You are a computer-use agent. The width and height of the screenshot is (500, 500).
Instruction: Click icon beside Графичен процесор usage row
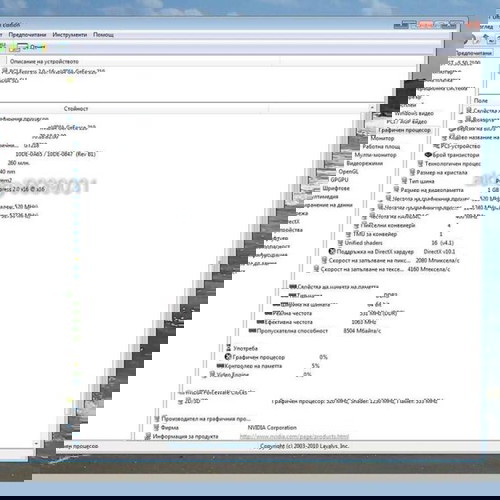click(x=228, y=357)
